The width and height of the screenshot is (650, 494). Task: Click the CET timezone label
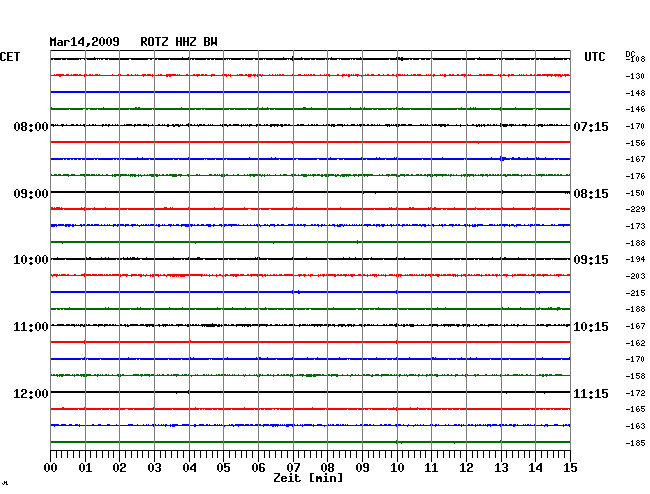click(10, 57)
